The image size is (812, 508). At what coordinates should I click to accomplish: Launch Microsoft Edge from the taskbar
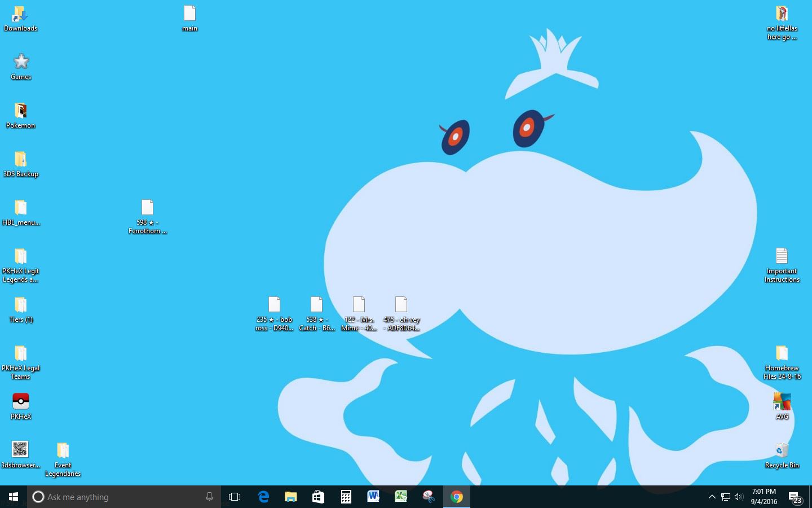tap(263, 497)
